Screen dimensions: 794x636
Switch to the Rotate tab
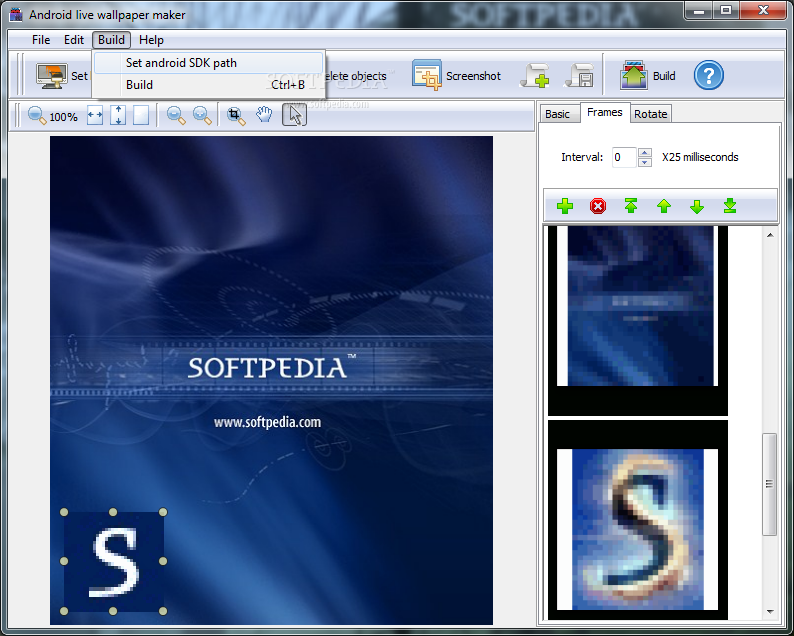coord(651,114)
